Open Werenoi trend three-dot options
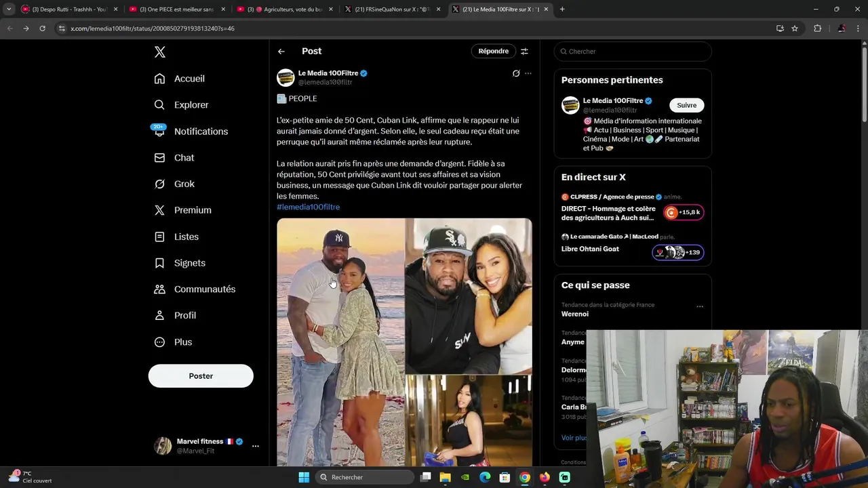The image size is (868, 488). point(700,306)
